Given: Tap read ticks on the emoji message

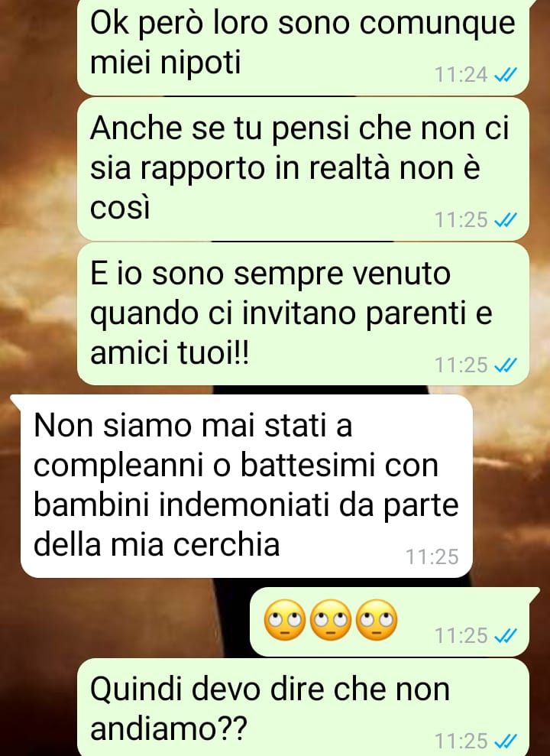Looking at the screenshot, I should tap(506, 636).
